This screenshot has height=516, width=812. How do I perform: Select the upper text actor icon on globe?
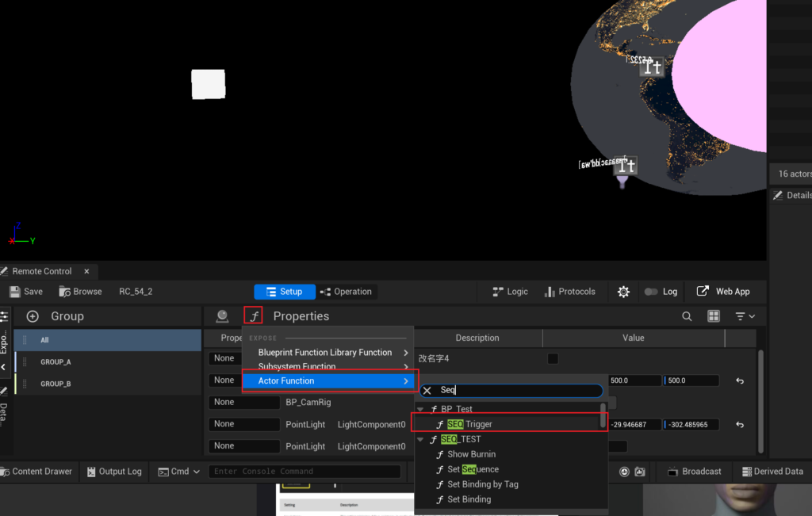coord(652,67)
